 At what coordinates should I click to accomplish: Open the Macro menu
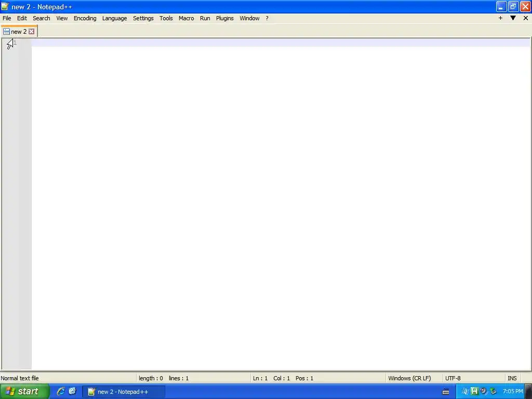click(187, 18)
